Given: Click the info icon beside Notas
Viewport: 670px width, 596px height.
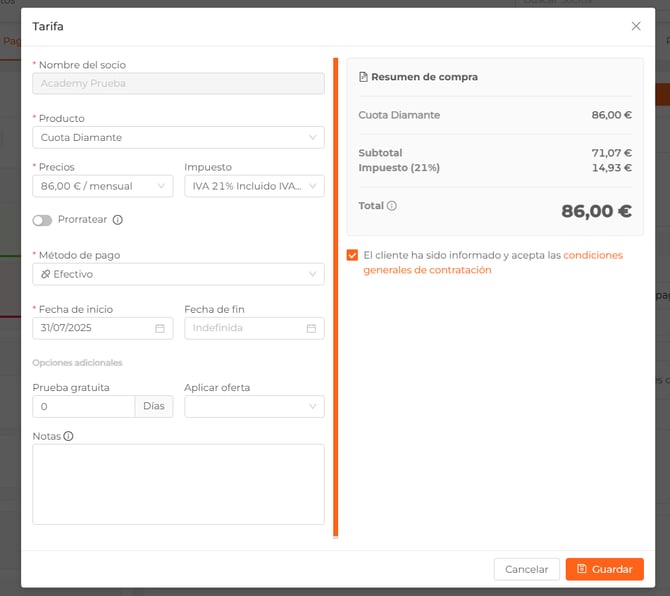Looking at the screenshot, I should [x=68, y=436].
